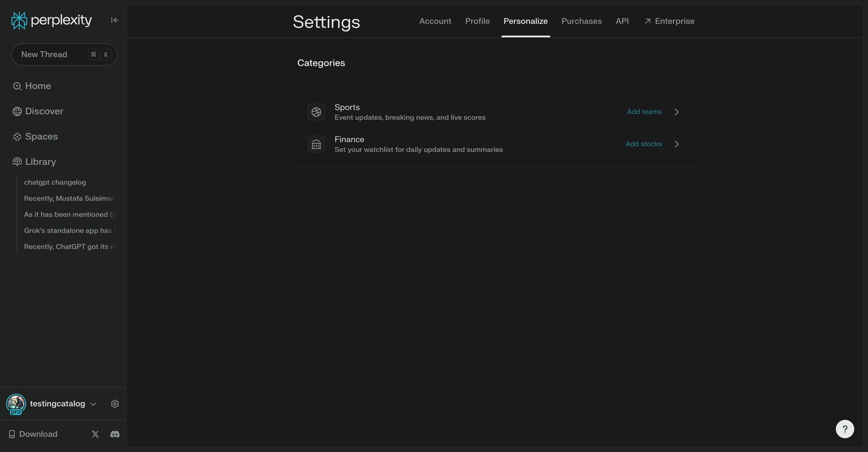The image size is (868, 452).
Task: Click 'Event updates, breaking news, and live scores'
Action: (x=410, y=118)
